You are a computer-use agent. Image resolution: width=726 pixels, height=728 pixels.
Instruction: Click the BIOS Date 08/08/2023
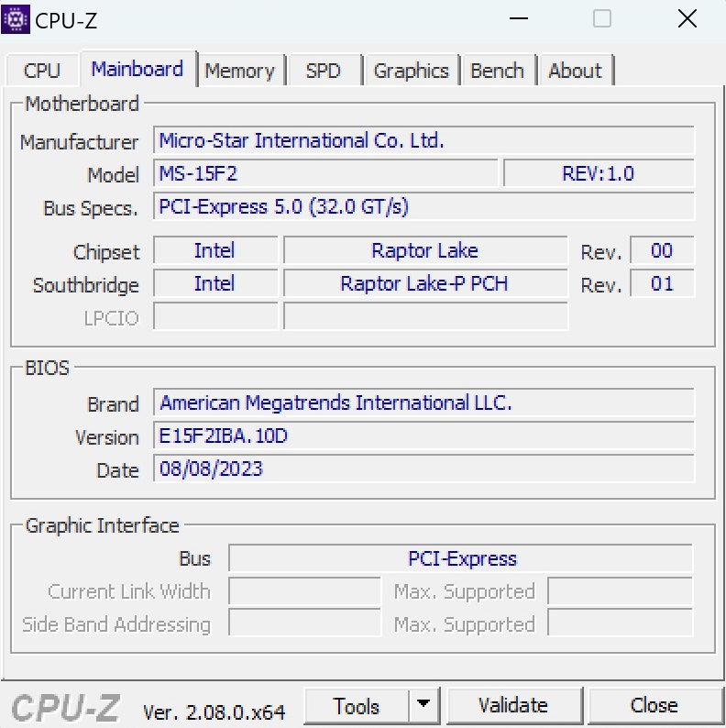pyautogui.click(x=423, y=469)
